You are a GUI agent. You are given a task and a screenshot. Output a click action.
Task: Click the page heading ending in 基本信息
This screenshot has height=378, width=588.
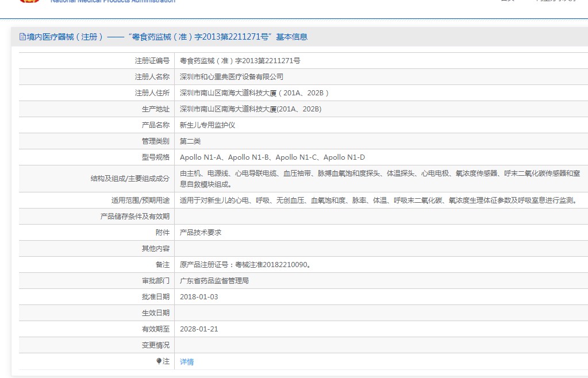(167, 37)
